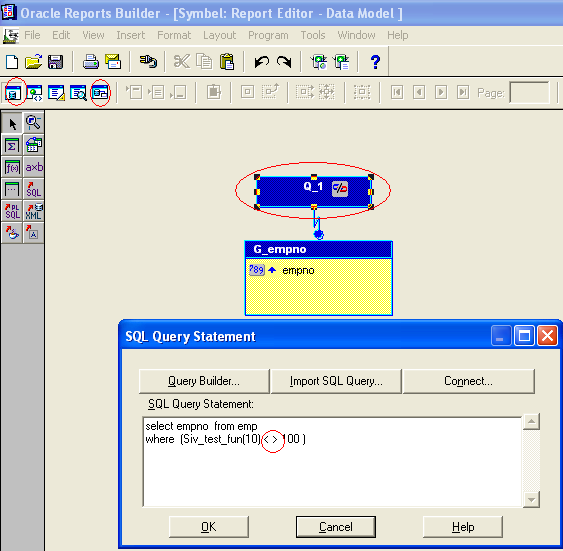This screenshot has width=563, height=551.
Task: Click the Print icon in toolbar
Action: (x=90, y=62)
